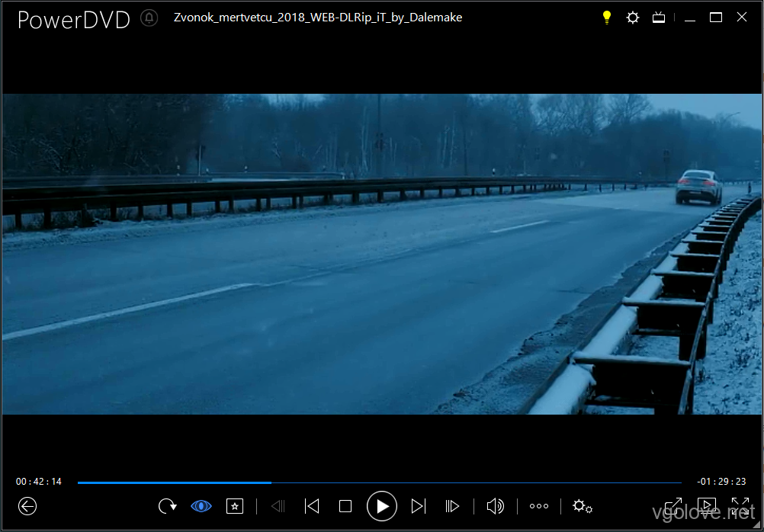This screenshot has height=532, width=764.
Task: Skip to next chapter
Action: click(x=419, y=506)
